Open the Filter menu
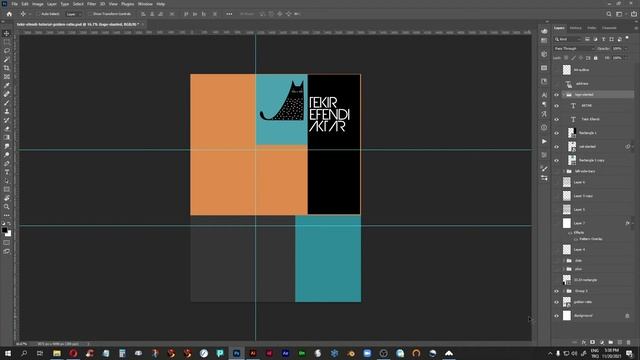640x360 pixels. [x=91, y=4]
